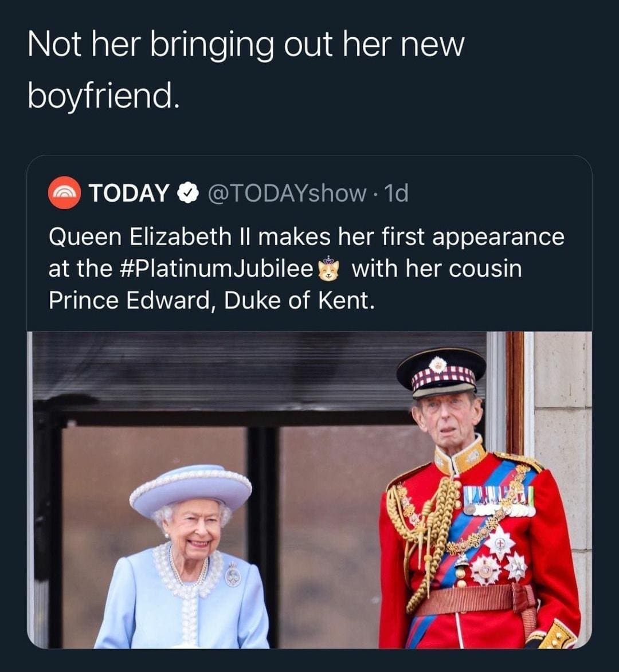Open the #PlatinumJubilee hashtag
The width and height of the screenshot is (619, 672).
[x=217, y=269]
